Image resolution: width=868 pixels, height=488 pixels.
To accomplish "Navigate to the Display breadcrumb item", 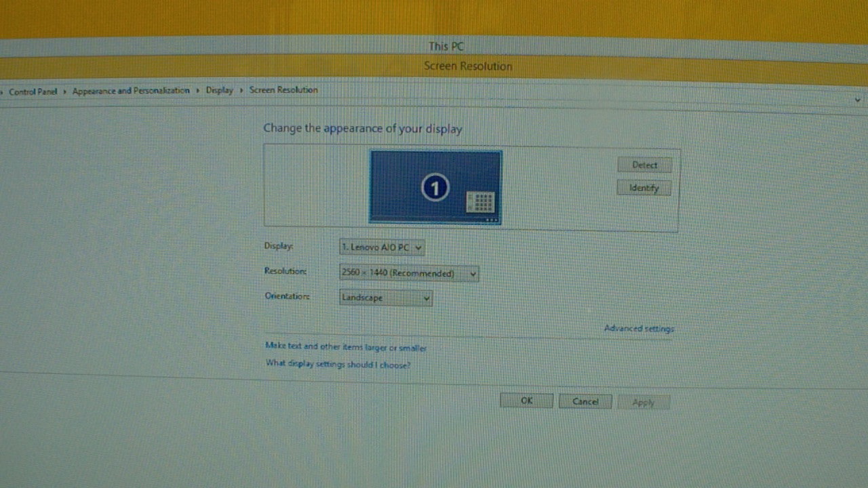I will 219,90.
